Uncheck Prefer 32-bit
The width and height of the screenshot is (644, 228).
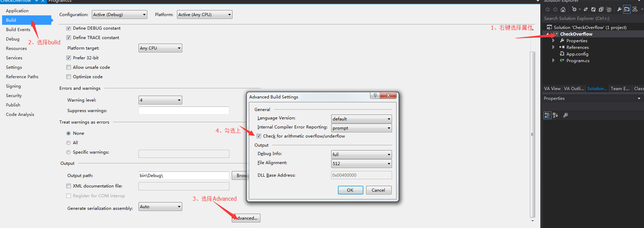[x=69, y=58]
